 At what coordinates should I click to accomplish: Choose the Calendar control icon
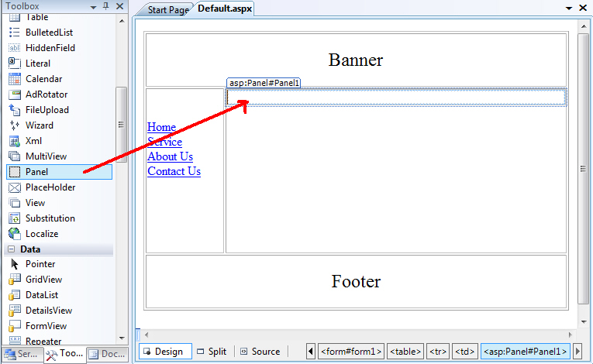[15, 79]
